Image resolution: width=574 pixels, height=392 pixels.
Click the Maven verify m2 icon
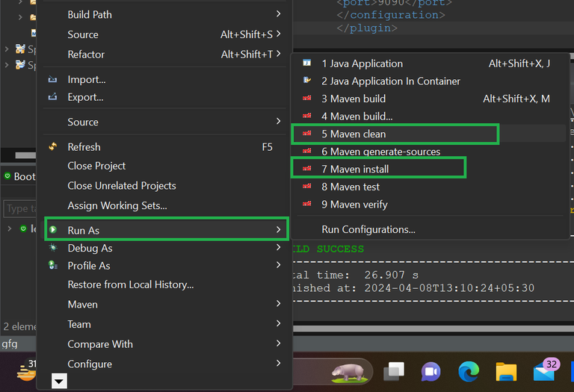click(306, 204)
